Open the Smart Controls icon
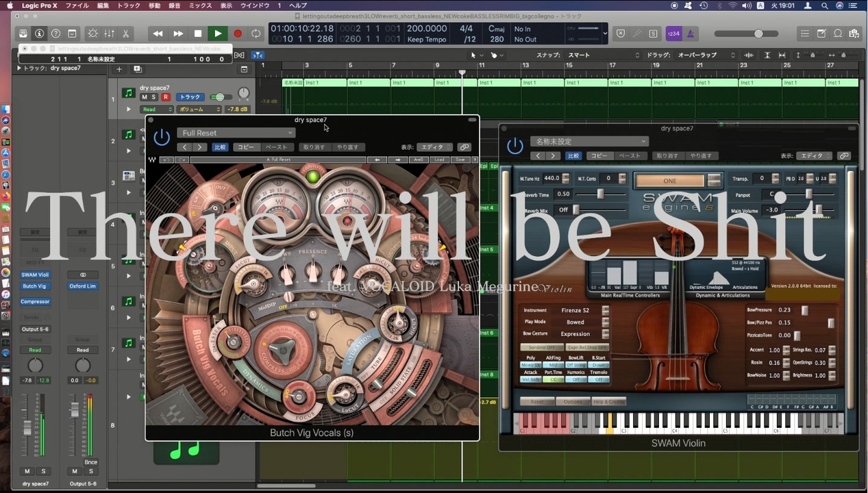868x493 pixels. click(93, 34)
